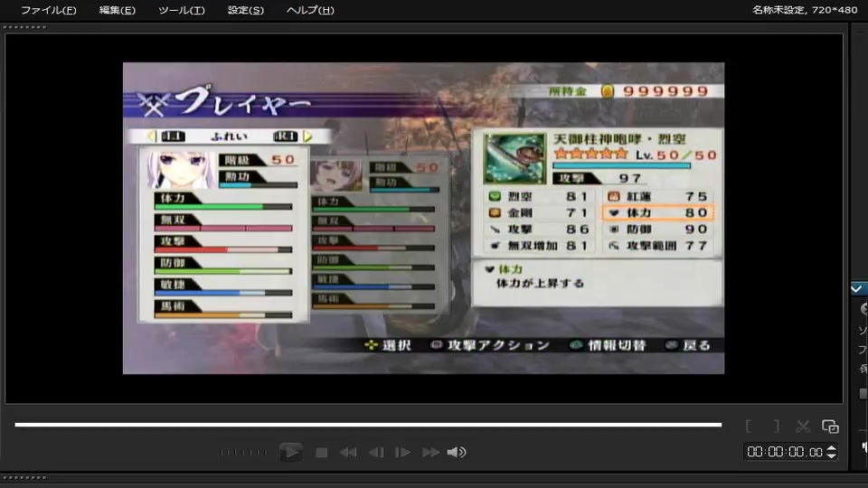Jump to start with the rewind icon
The image size is (868, 488).
coord(348,453)
